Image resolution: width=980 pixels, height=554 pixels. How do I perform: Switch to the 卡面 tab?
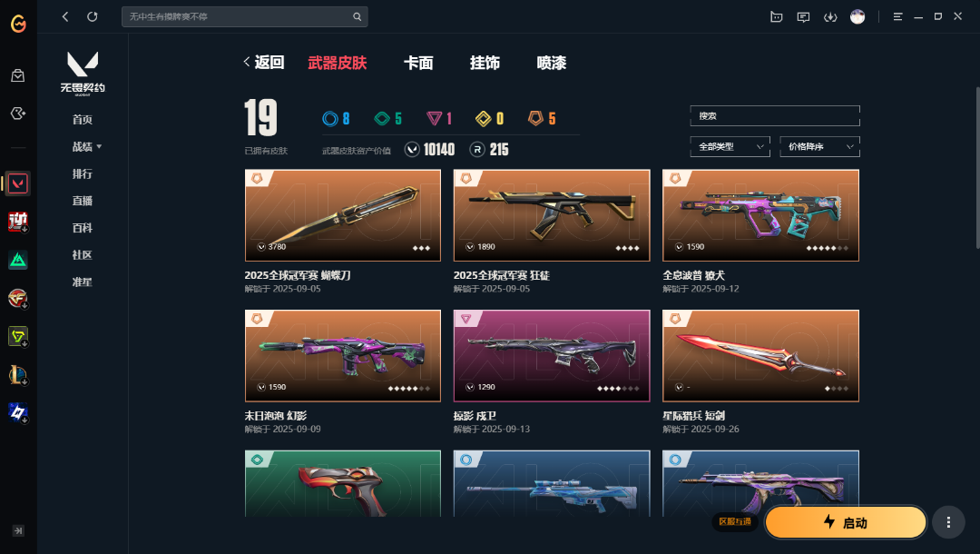(x=418, y=63)
